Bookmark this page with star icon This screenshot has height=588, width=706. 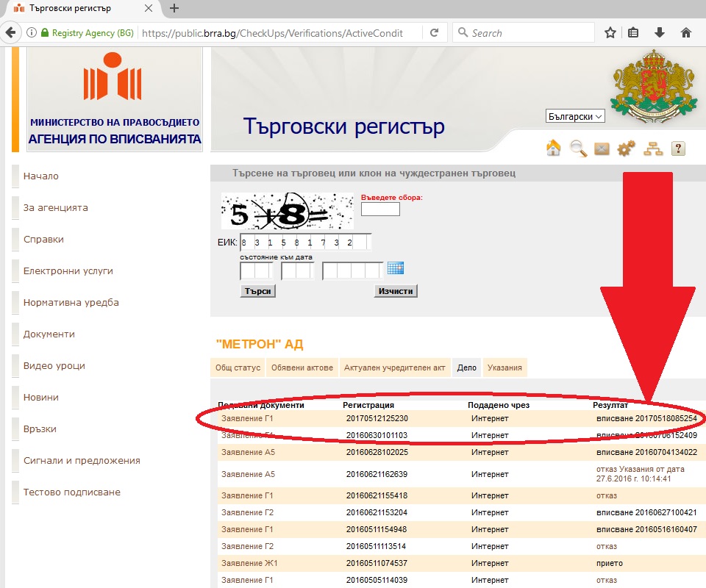(610, 33)
